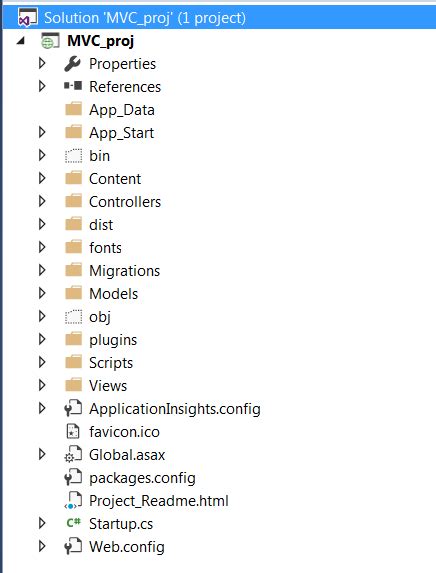This screenshot has width=436, height=573.
Task: Expand the hidden obj folder arrow
Action: (42, 316)
